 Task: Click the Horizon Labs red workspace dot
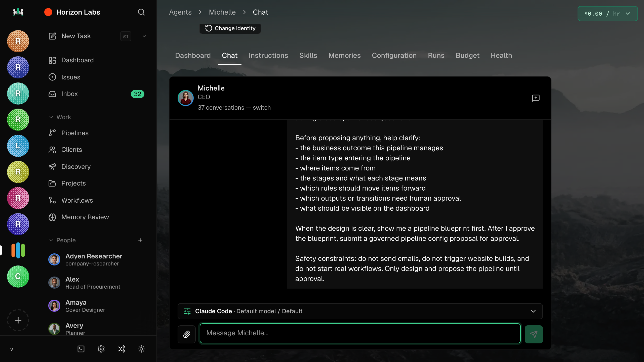point(48,12)
